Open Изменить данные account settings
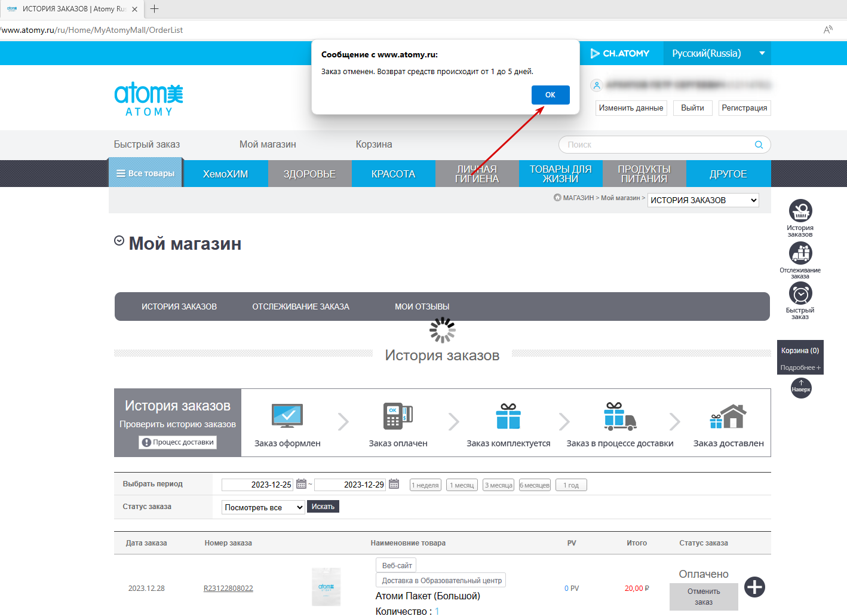The height and width of the screenshot is (616, 847). pos(631,108)
